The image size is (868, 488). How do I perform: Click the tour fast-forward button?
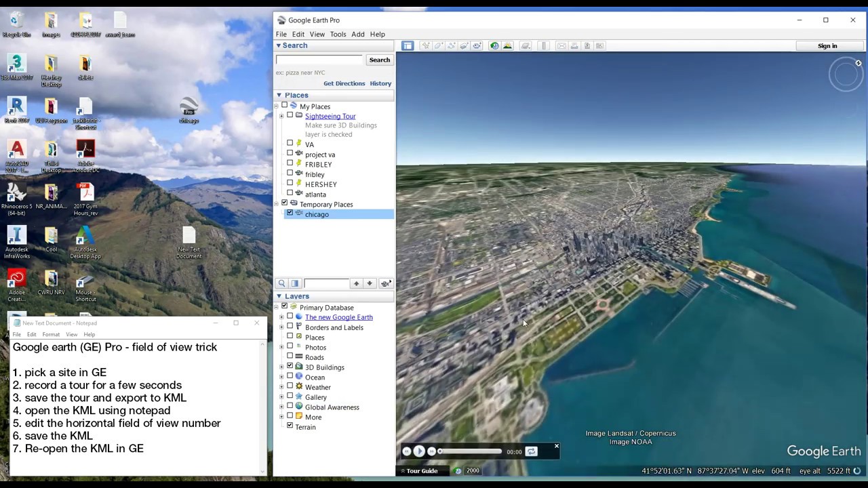coord(431,451)
